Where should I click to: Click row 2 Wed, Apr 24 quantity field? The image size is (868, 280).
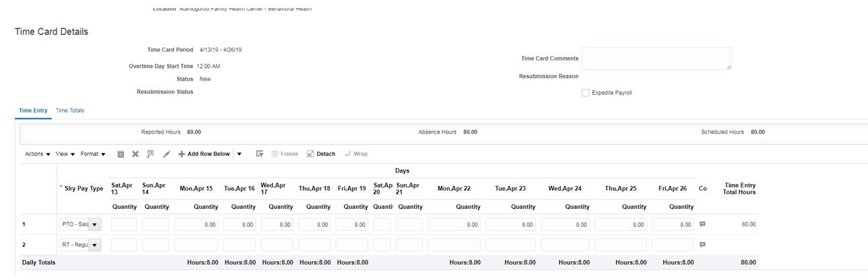pos(565,245)
